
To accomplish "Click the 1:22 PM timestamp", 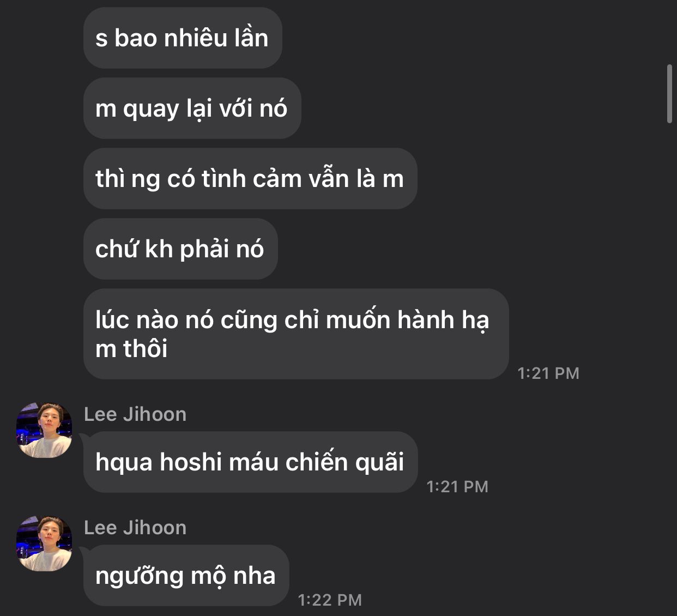I will 330,600.
